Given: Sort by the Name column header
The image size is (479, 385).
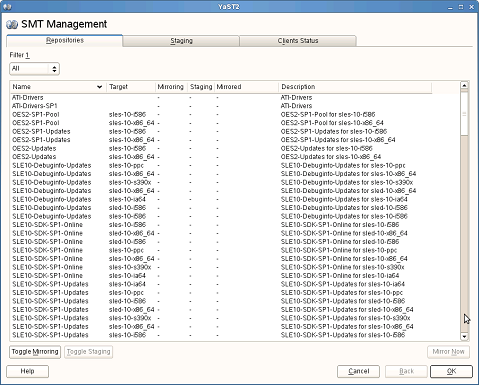Looking at the screenshot, I should pyautogui.click(x=57, y=87).
